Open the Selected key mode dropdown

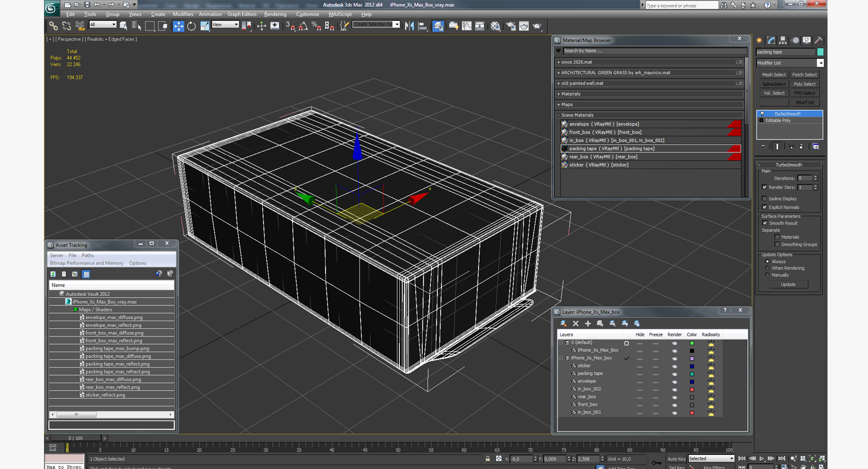click(711, 458)
